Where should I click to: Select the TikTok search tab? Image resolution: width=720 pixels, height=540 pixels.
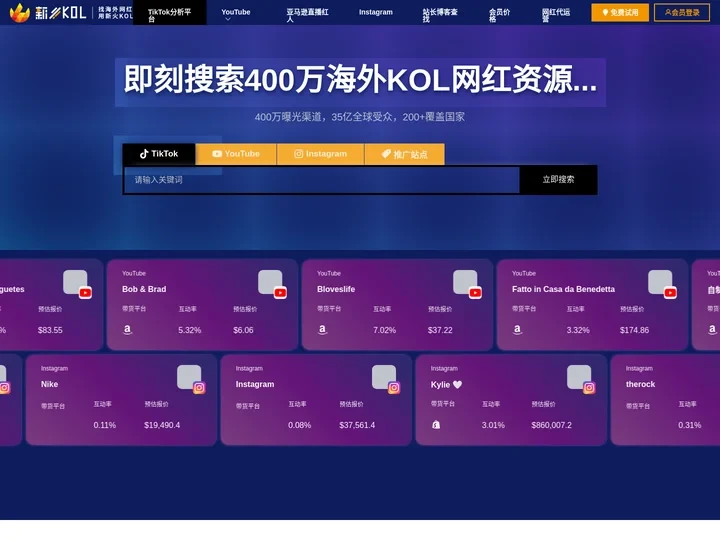(x=159, y=154)
